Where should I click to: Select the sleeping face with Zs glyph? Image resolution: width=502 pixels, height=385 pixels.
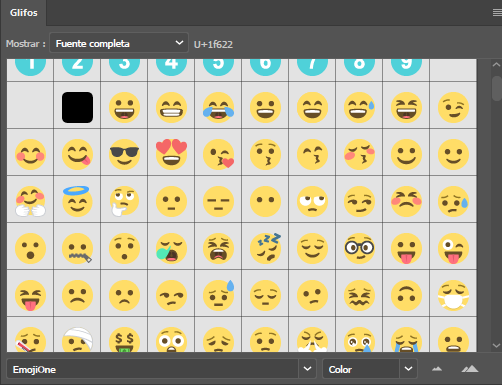coord(265,248)
